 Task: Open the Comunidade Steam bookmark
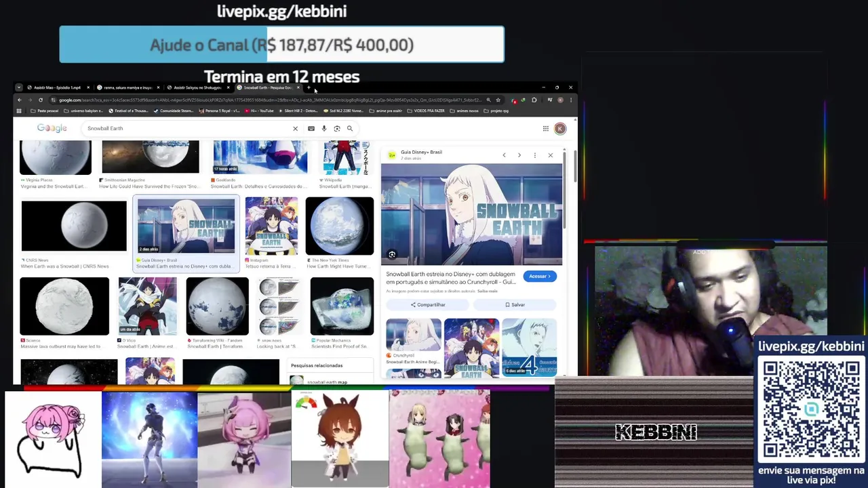tap(173, 110)
